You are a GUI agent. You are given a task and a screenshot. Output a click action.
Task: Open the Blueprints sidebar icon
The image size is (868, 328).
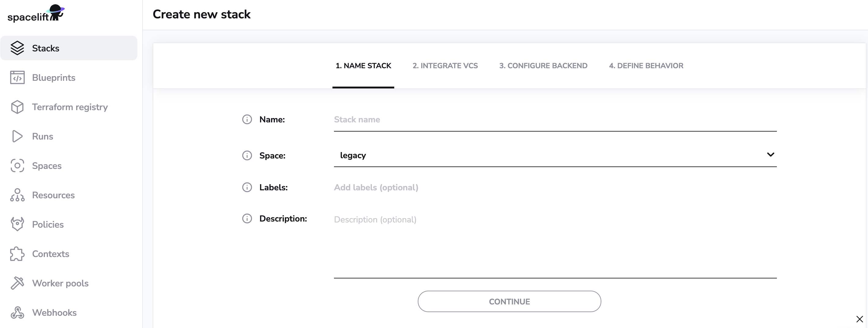pyautogui.click(x=17, y=77)
